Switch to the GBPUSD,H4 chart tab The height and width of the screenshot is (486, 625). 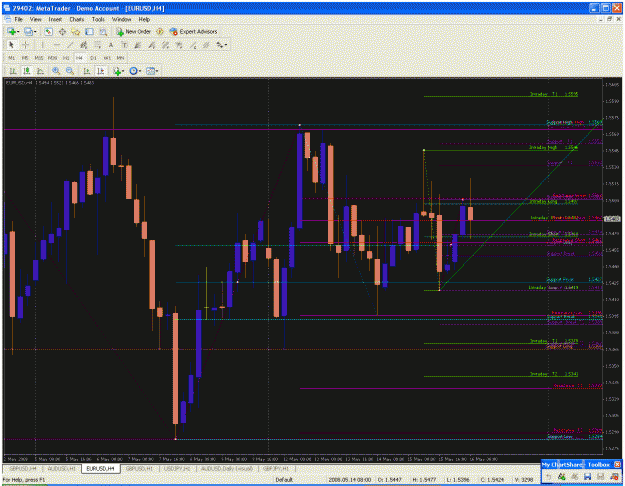23,468
